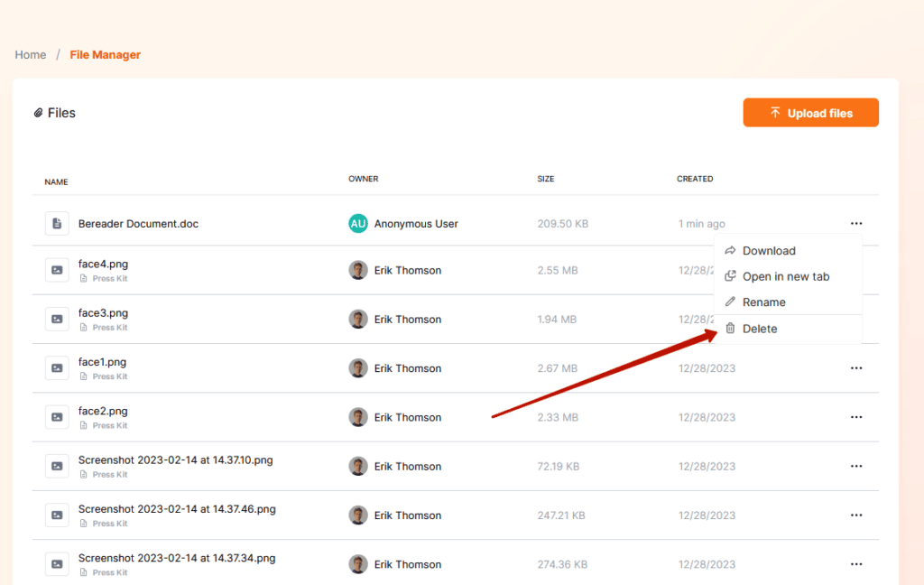Click Erik Thomson avatar in face2.png row
The height and width of the screenshot is (585, 924).
tap(357, 417)
